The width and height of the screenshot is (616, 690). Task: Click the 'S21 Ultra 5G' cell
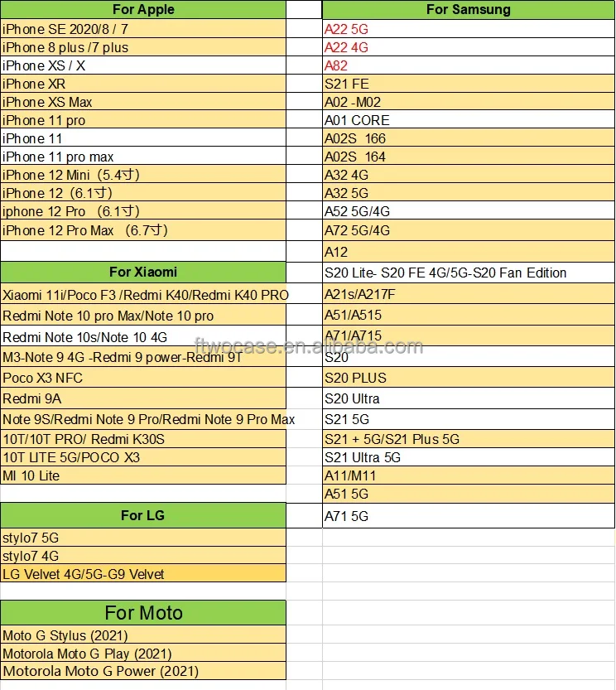pyautogui.click(x=468, y=457)
